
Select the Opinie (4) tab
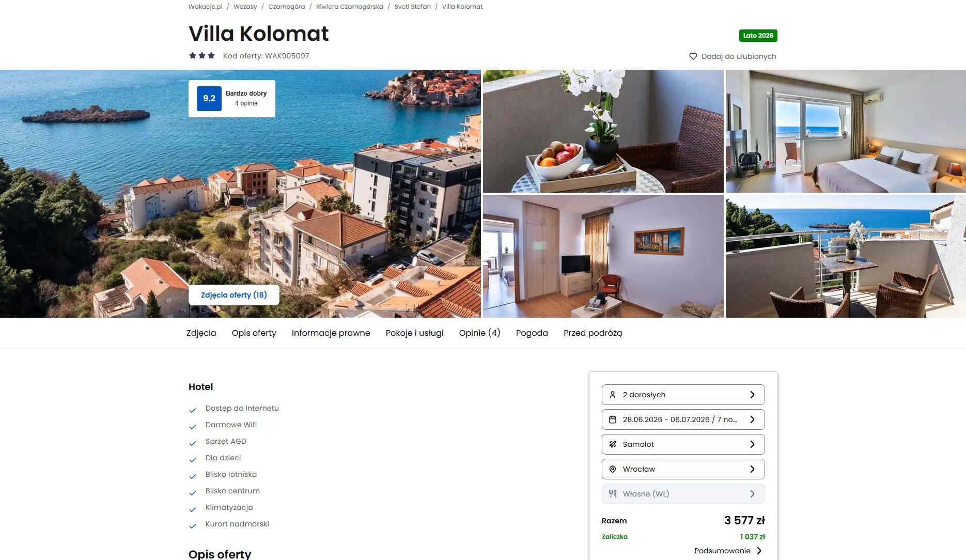480,333
